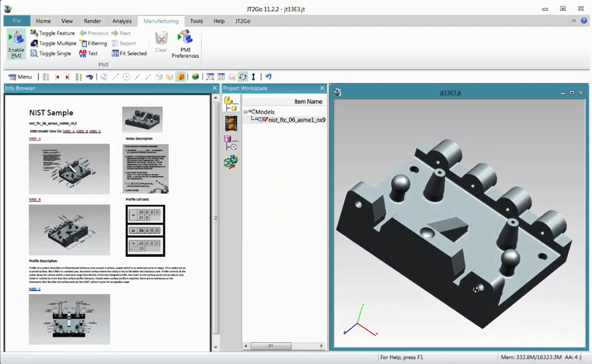Minimize the jt13E3.jt viewer window
Image resolution: width=592 pixels, height=364 pixels.
562,93
